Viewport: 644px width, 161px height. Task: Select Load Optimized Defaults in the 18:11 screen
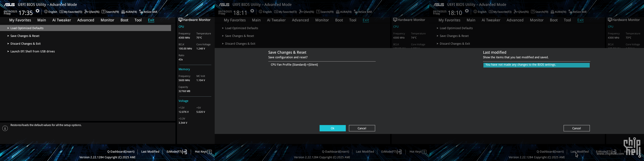241,28
